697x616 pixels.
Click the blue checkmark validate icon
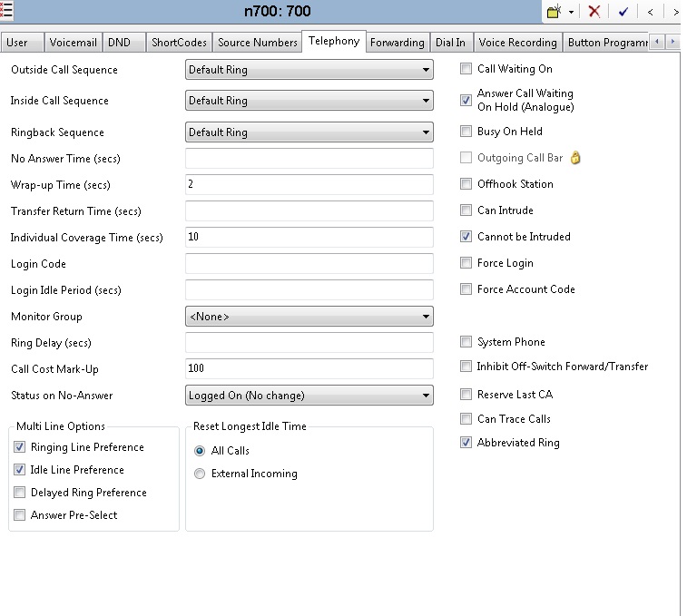(623, 12)
